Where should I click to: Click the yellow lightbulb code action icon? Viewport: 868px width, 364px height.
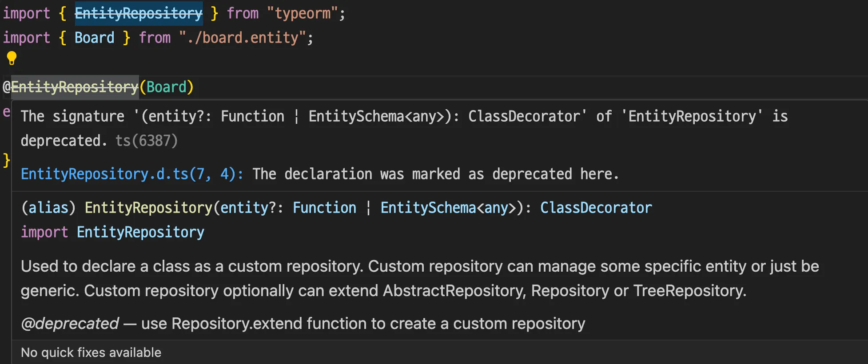[12, 58]
